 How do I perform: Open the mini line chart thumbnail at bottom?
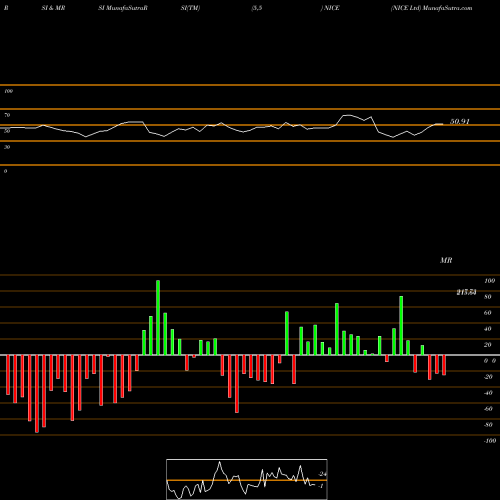coord(247,479)
